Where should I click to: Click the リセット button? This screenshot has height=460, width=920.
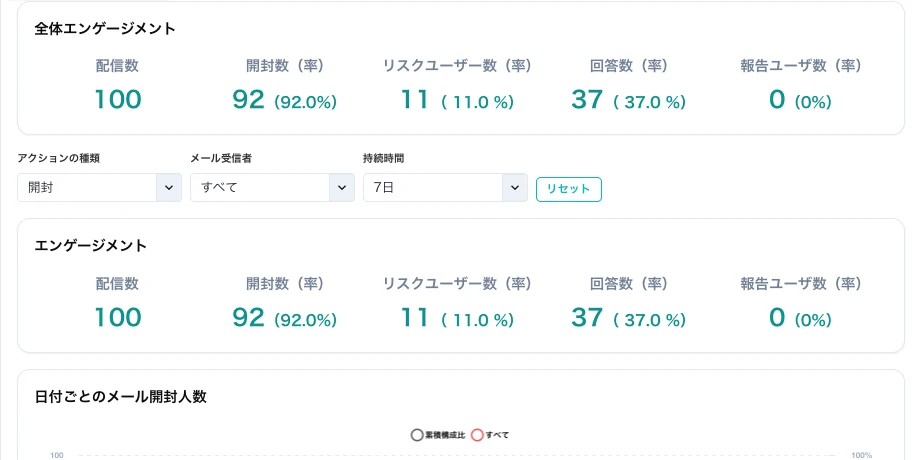point(569,189)
